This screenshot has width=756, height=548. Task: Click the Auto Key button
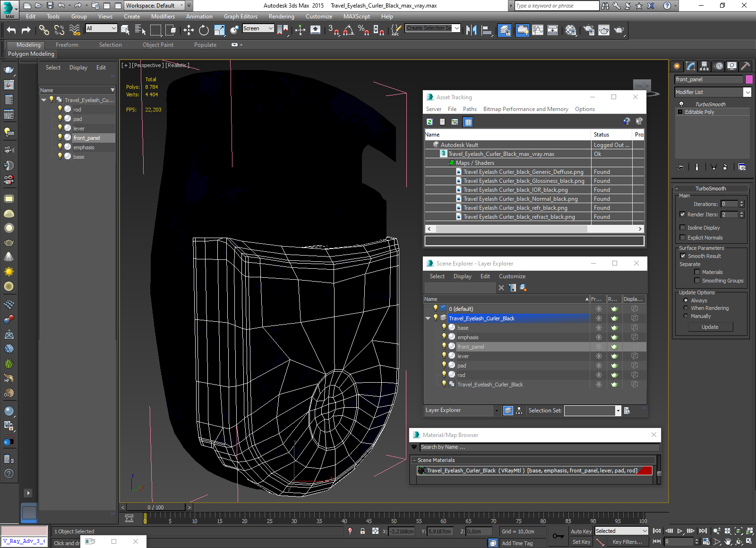pyautogui.click(x=581, y=531)
